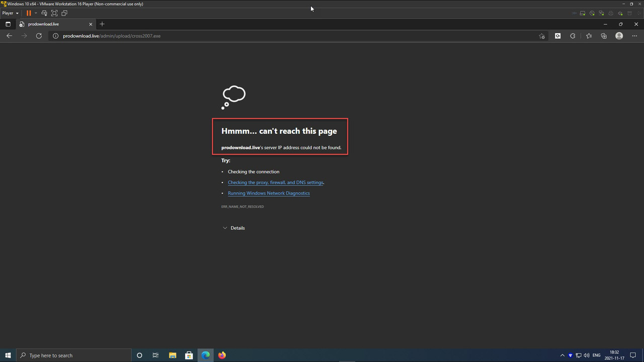Click the Windows security shield tray icon
The image size is (644, 362).
coord(571,355)
